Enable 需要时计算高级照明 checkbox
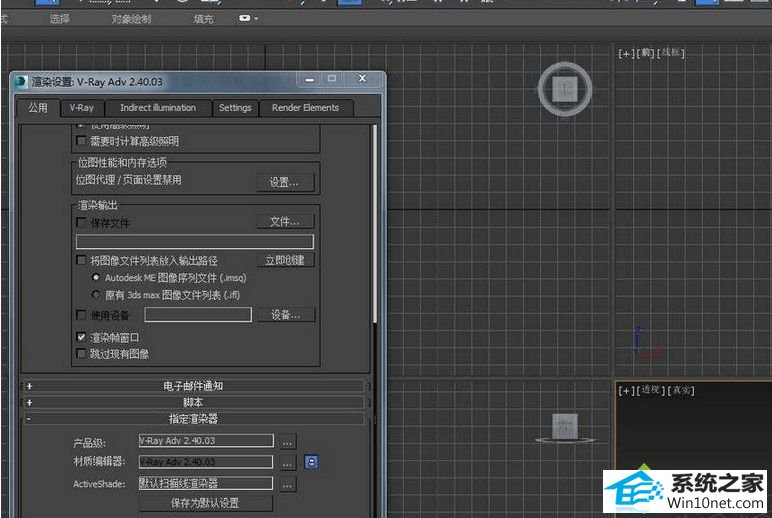The image size is (772, 518). click(81, 141)
